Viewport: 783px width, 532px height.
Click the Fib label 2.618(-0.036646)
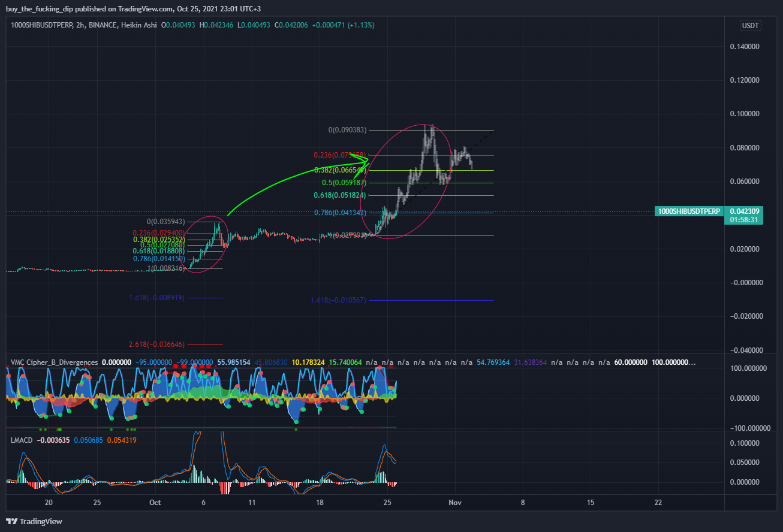[156, 344]
